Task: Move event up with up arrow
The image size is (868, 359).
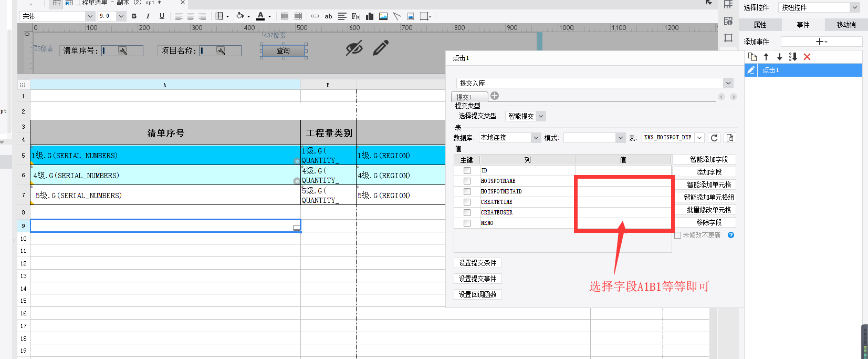Action: 766,57
